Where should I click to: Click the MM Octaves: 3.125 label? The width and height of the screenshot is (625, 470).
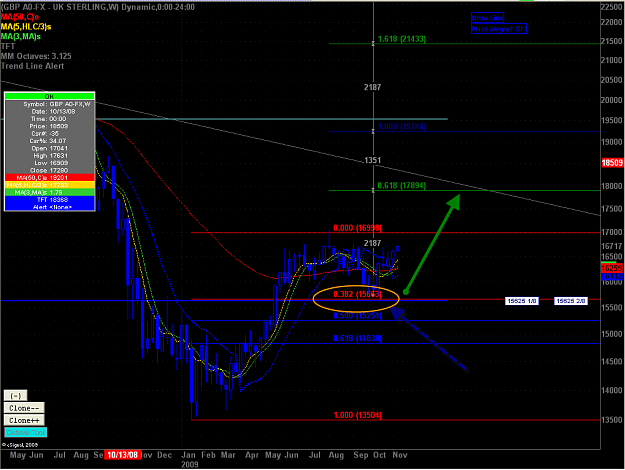coord(36,56)
